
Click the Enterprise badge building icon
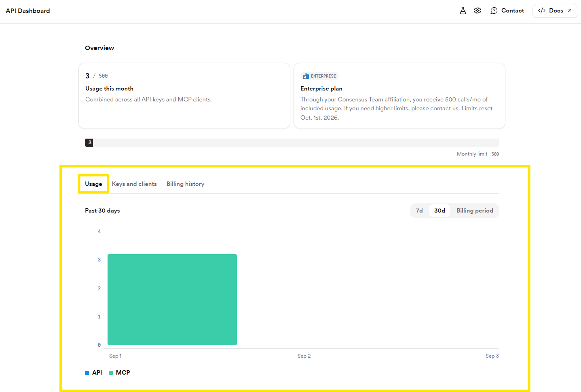(x=306, y=76)
